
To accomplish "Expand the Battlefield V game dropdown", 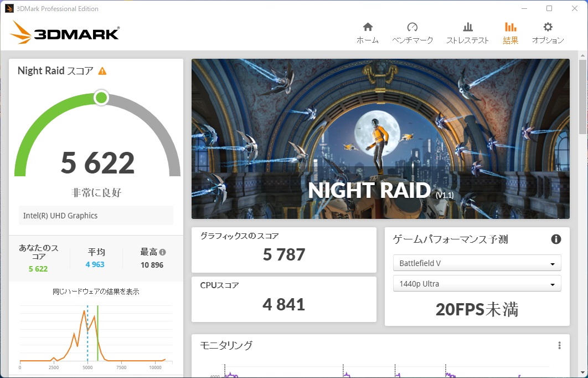I will pyautogui.click(x=477, y=263).
